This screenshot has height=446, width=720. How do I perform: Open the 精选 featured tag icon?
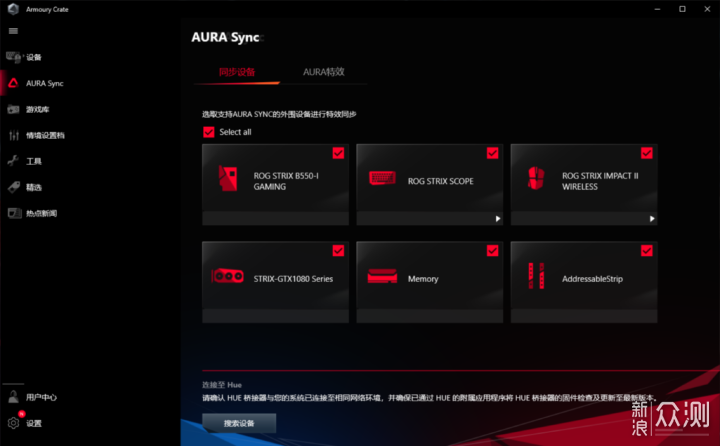click(14, 187)
